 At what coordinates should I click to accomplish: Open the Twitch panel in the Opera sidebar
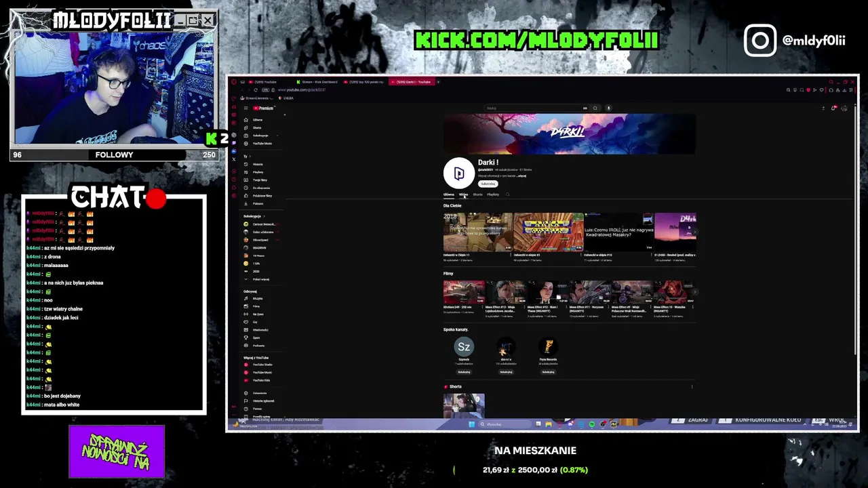pyautogui.click(x=234, y=144)
